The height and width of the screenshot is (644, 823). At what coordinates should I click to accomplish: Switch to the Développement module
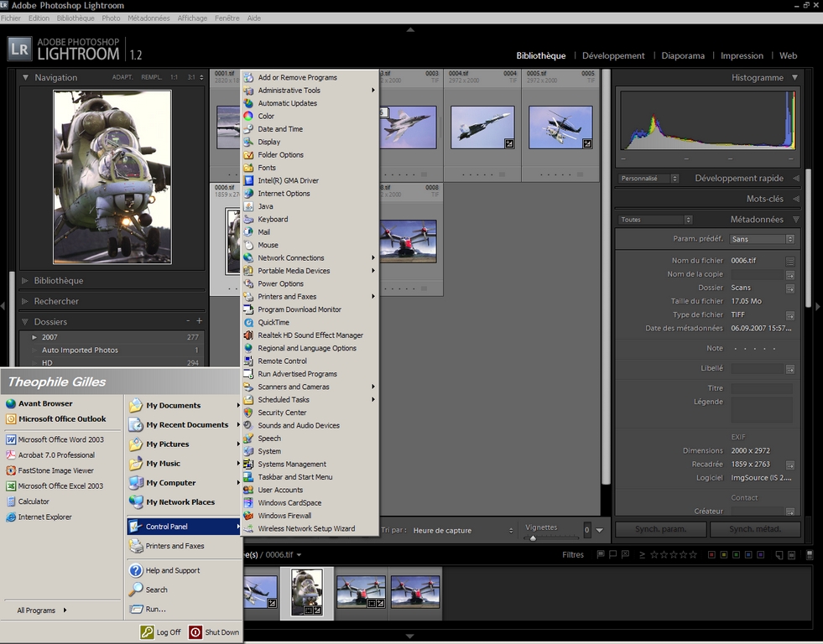[613, 55]
